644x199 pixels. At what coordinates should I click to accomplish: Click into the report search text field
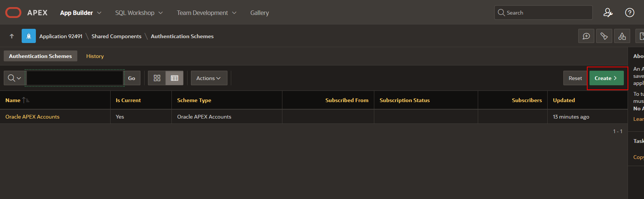coord(75,78)
